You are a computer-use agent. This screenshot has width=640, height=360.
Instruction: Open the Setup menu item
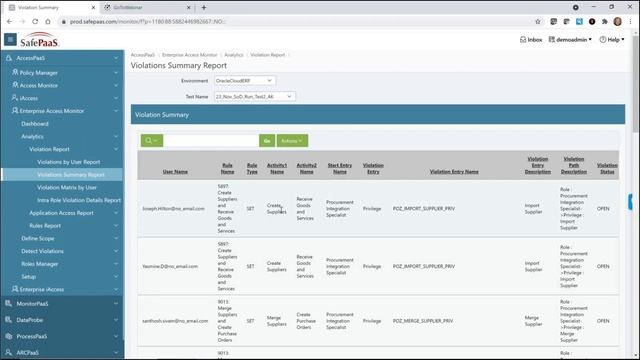[29, 276]
